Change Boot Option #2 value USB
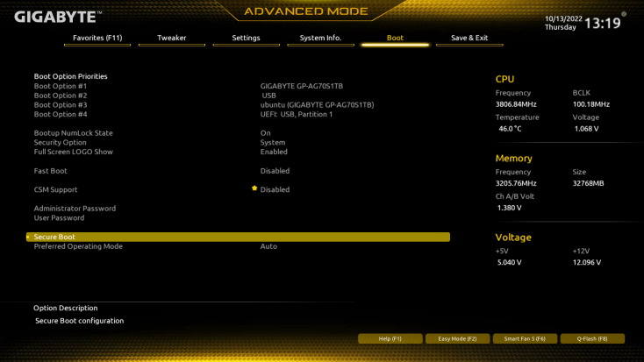Screen dimensions: 644x362 [269, 96]
